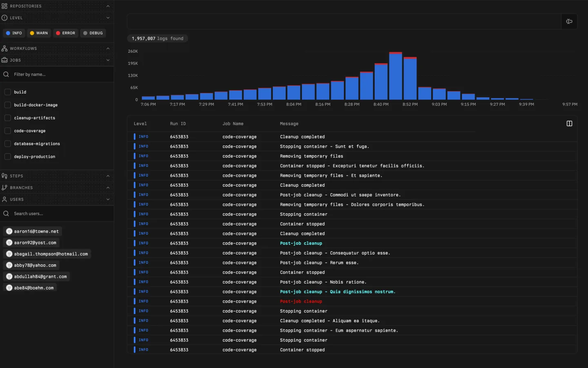Click the Job Name column header

point(233,123)
